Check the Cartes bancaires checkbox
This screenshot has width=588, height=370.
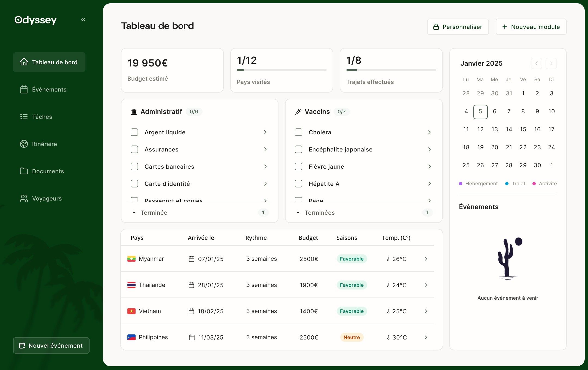click(134, 166)
